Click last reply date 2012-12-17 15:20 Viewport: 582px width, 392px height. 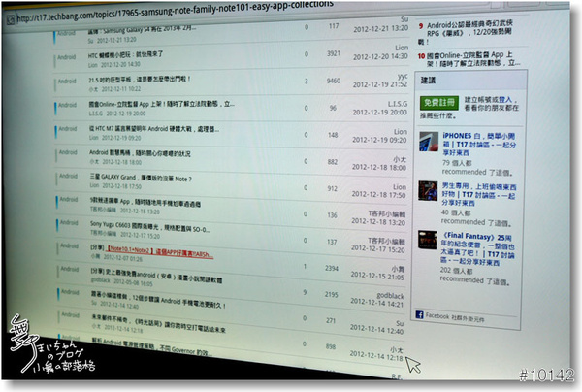coord(378,249)
